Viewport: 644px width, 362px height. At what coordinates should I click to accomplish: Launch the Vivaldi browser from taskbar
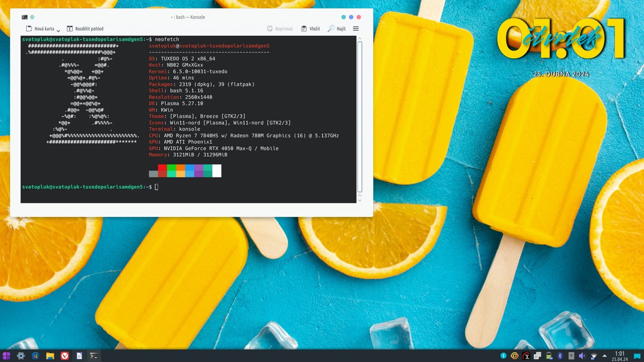(65, 356)
